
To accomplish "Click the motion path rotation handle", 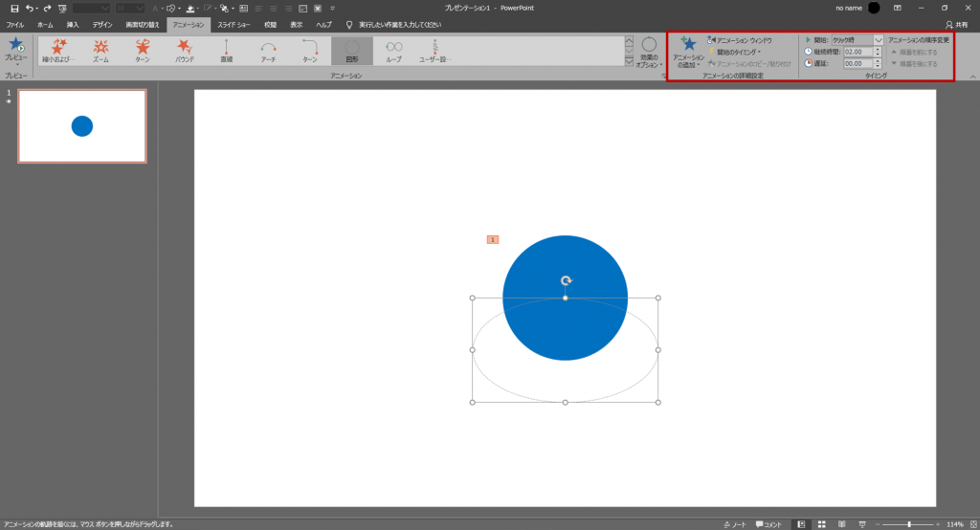I will [566, 280].
